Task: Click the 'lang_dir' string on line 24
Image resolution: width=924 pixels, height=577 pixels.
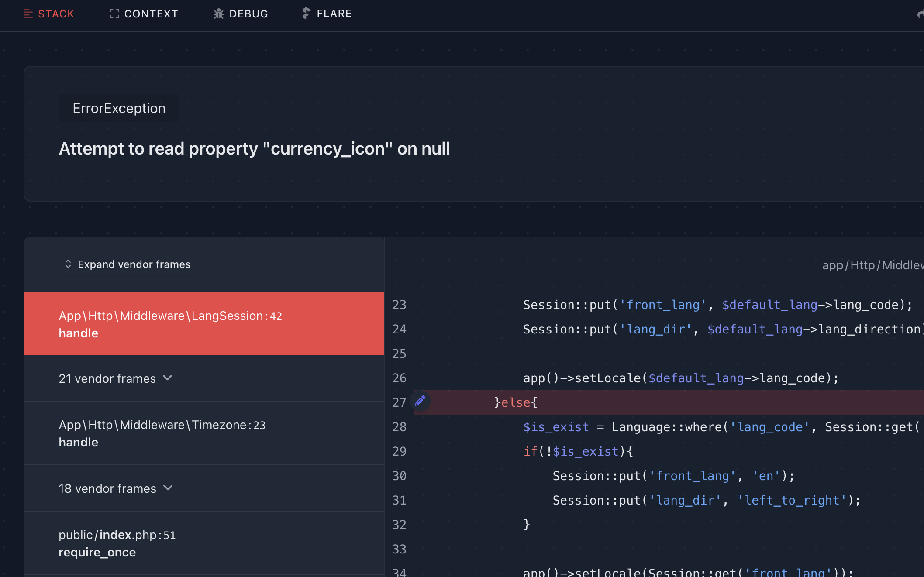Action: tap(655, 329)
